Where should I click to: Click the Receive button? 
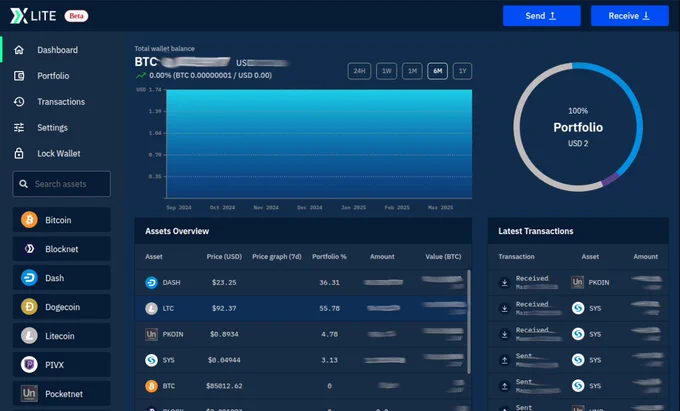(x=630, y=16)
